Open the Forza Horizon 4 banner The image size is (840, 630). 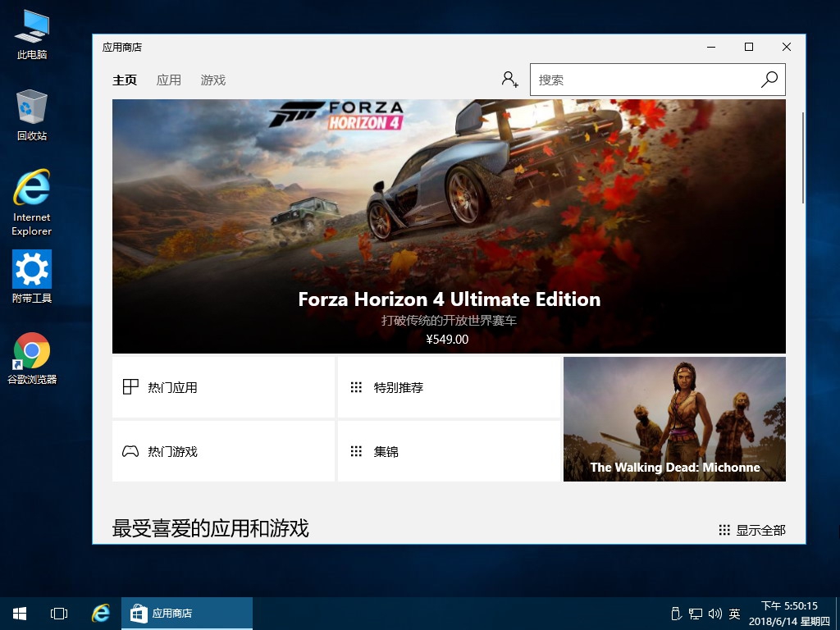coord(449,226)
